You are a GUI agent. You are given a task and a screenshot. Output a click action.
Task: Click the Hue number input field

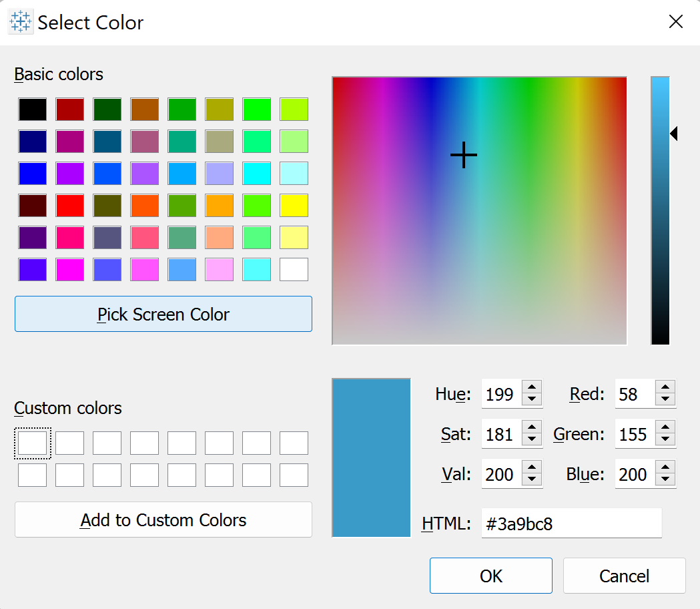[500, 395]
